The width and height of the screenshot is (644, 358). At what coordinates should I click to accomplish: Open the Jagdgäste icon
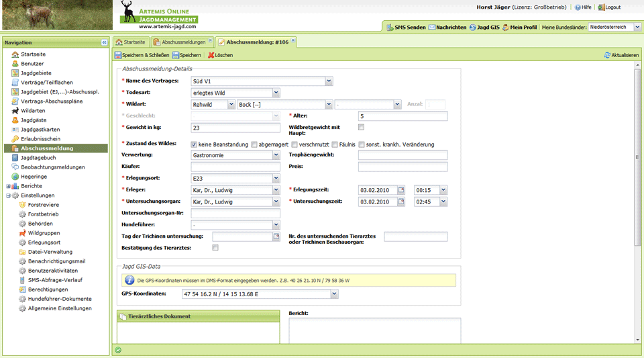point(15,120)
